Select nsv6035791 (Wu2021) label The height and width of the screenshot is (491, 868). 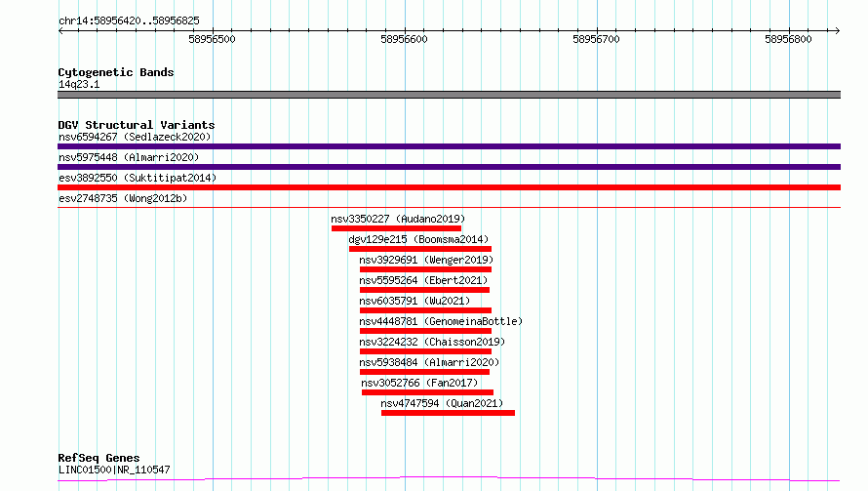coord(414,301)
